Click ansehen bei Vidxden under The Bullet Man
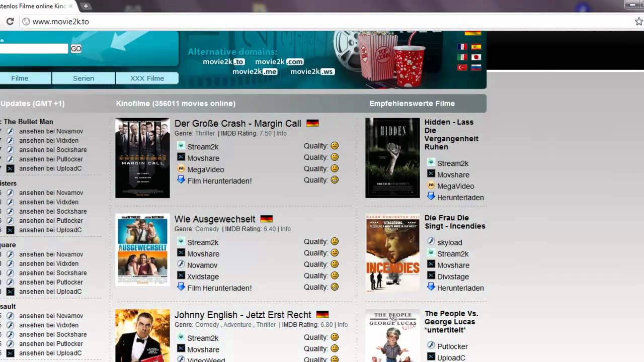The width and height of the screenshot is (644, 362). [x=49, y=140]
